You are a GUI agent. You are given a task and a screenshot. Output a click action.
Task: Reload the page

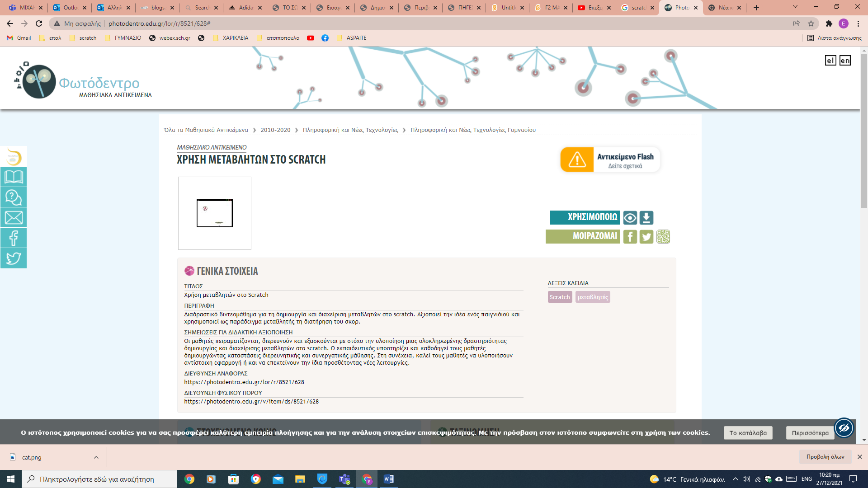tap(39, 23)
